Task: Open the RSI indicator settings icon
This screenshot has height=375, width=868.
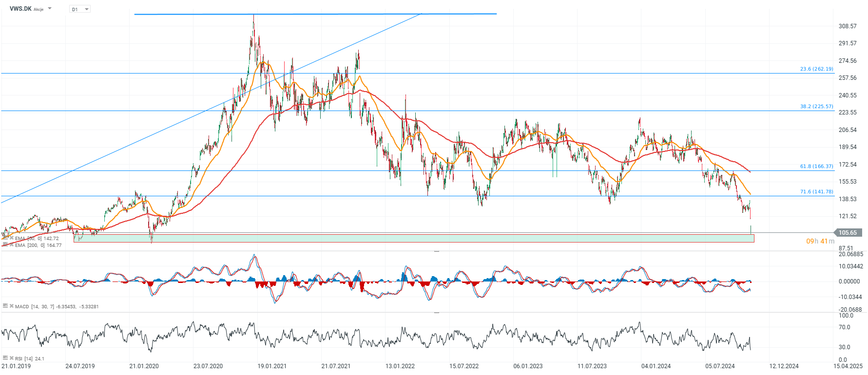Action: click(x=5, y=358)
